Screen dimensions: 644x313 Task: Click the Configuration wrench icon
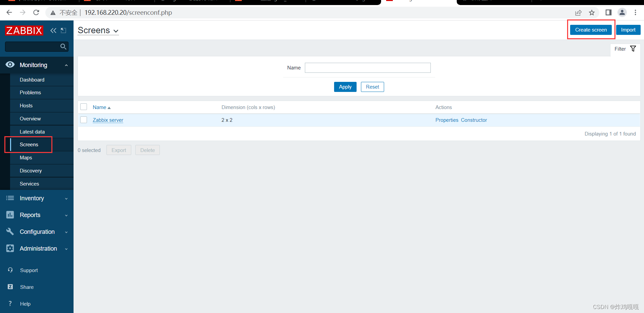[x=10, y=231]
